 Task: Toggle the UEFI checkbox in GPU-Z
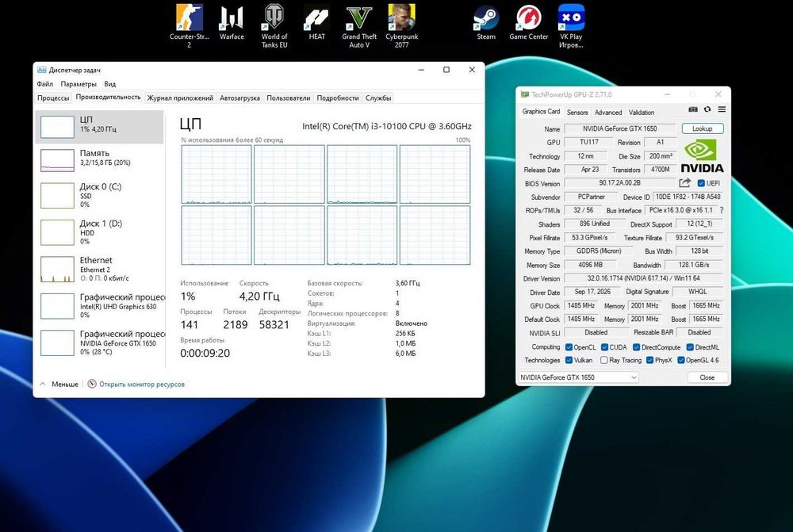[x=701, y=183]
